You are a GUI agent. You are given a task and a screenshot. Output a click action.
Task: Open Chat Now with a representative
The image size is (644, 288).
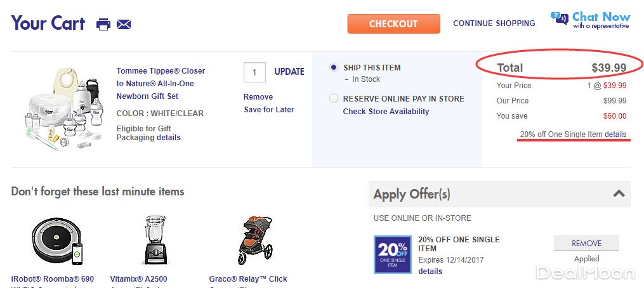[590, 20]
